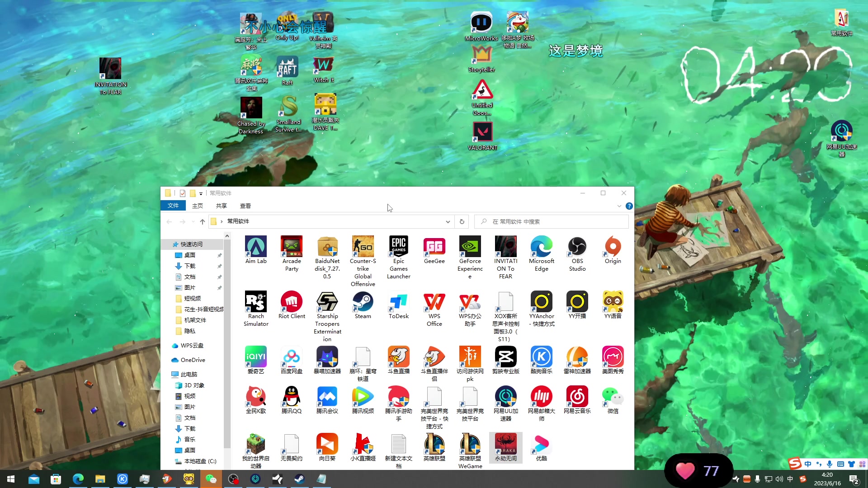
Task: Open 3D 对象 in navigation pane
Action: click(194, 385)
